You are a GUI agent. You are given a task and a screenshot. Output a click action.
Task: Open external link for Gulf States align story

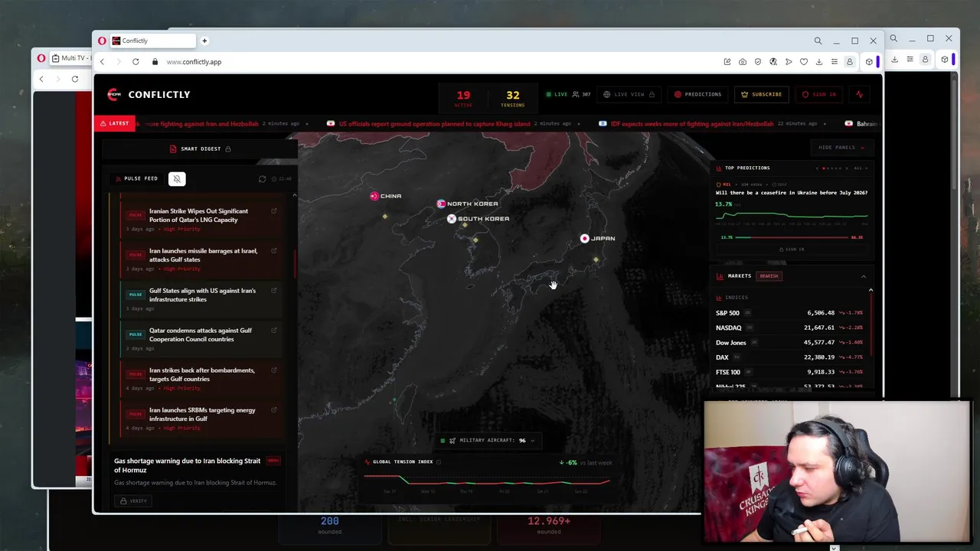pyautogui.click(x=274, y=291)
